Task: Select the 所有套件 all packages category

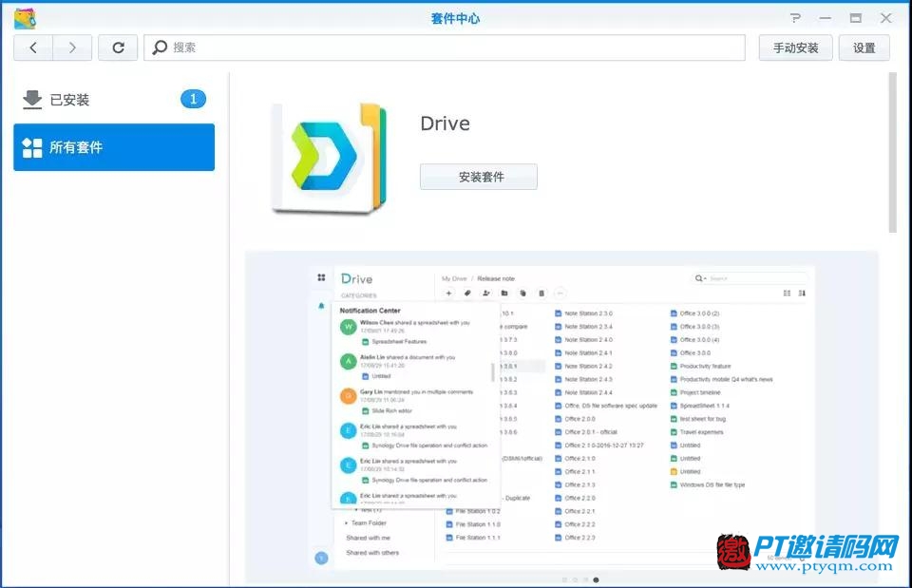Action: coord(114,147)
